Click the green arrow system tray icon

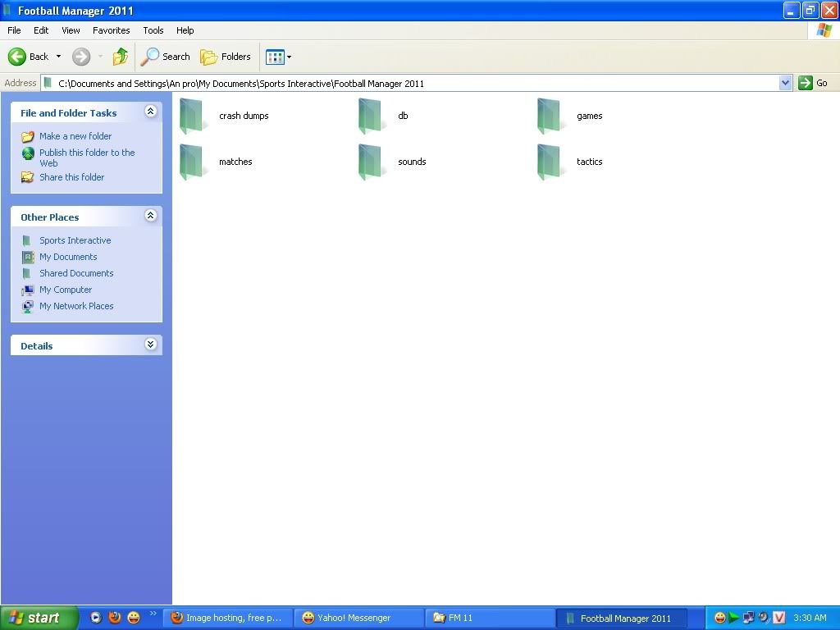tap(734, 618)
